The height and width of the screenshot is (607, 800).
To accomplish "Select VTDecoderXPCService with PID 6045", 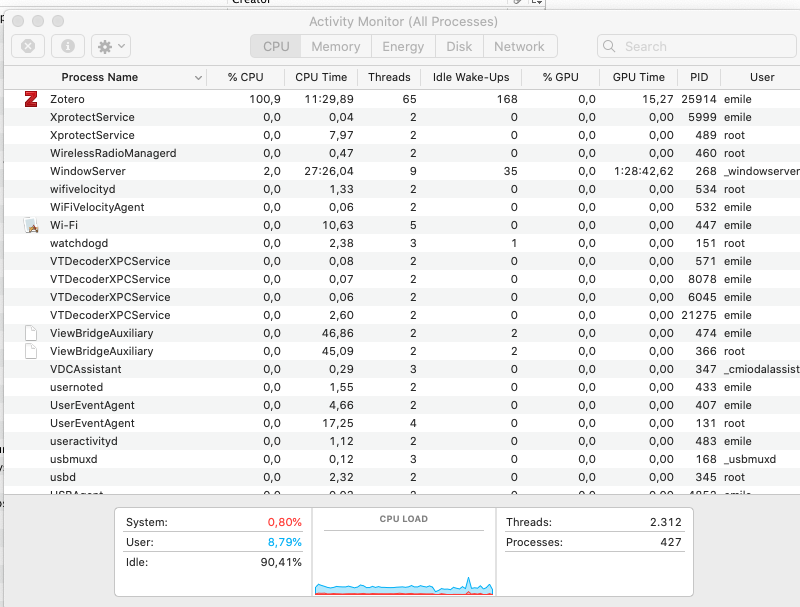I will pos(402,297).
